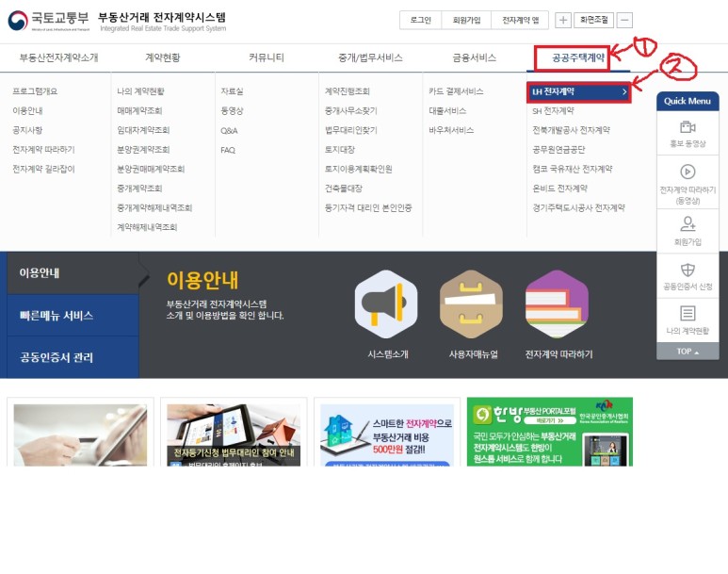This screenshot has width=728, height=574.
Task: Select 캠코 국유재산 전자계약 link
Action: point(573,169)
